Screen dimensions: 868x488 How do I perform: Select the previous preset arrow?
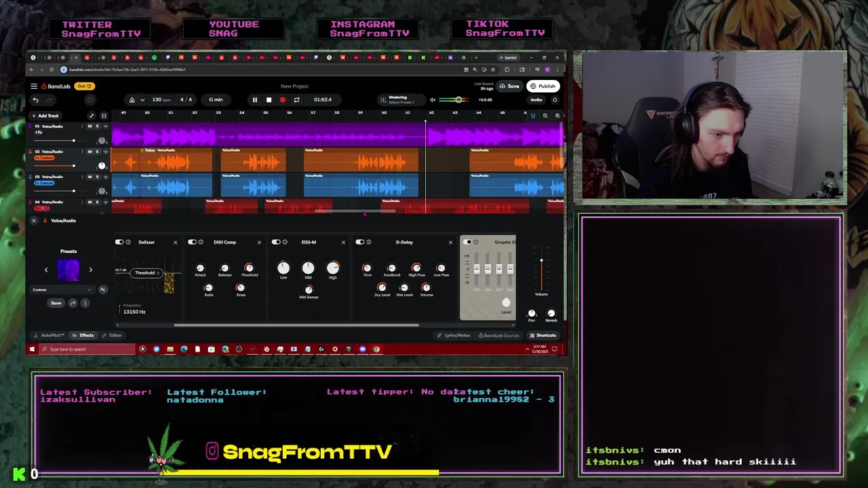(46, 270)
